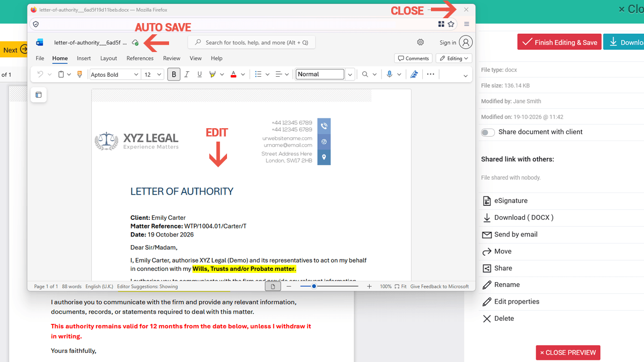Click the Bullets list icon
Image resolution: width=644 pixels, height=362 pixels.
(x=258, y=75)
